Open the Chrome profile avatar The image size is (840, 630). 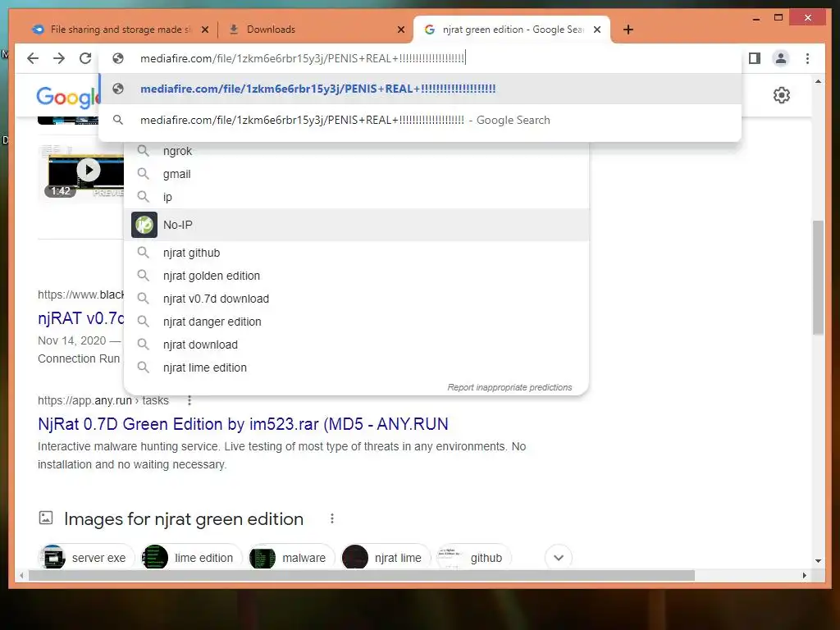click(781, 58)
